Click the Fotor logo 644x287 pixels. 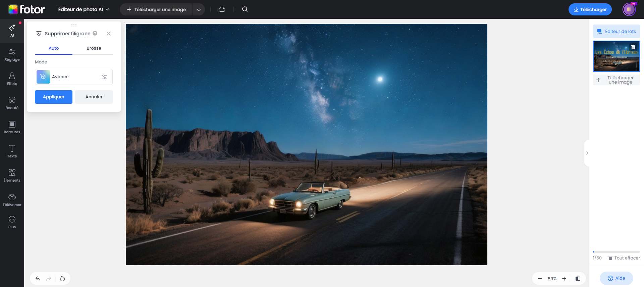coord(26,9)
